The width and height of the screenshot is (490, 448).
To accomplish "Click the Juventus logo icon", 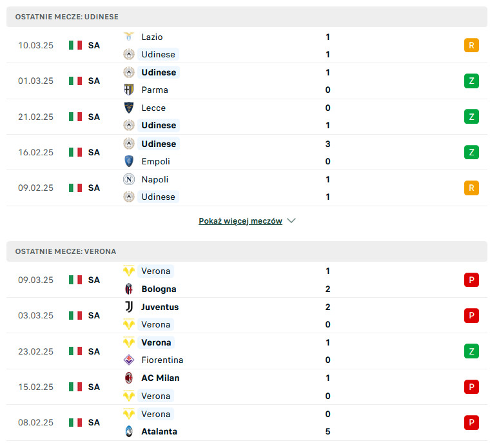I will click(129, 307).
